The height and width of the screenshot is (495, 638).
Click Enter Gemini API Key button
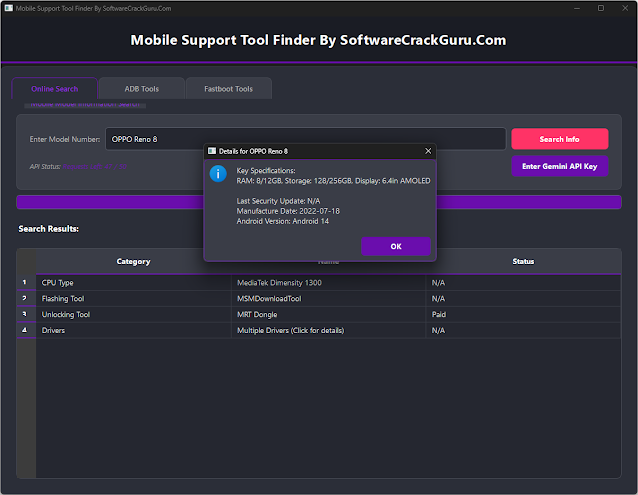(559, 166)
